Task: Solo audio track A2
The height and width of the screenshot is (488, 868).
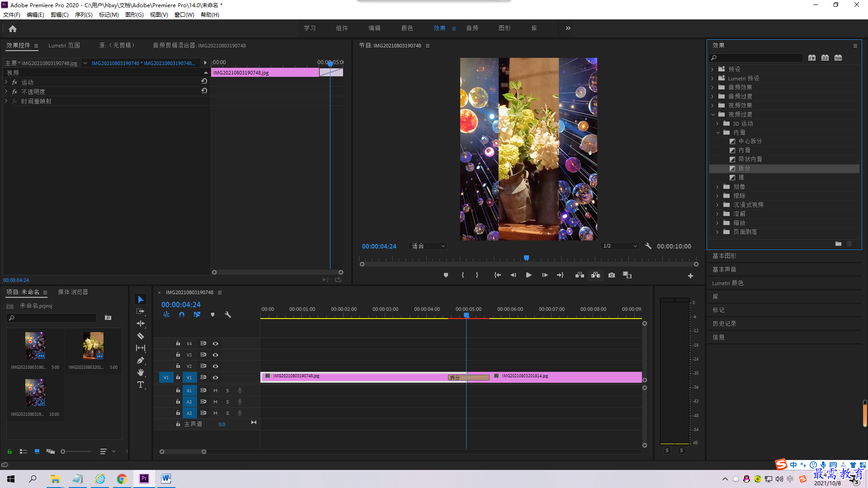Action: (x=227, y=402)
